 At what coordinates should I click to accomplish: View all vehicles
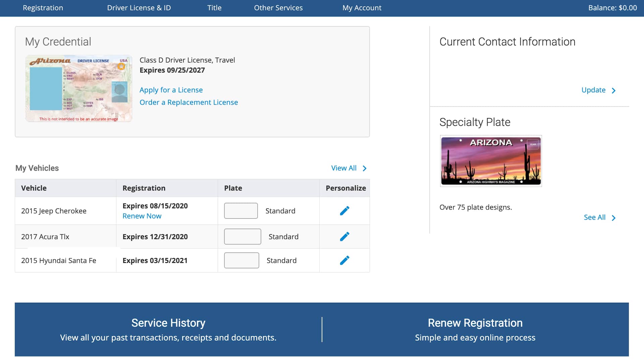(344, 168)
